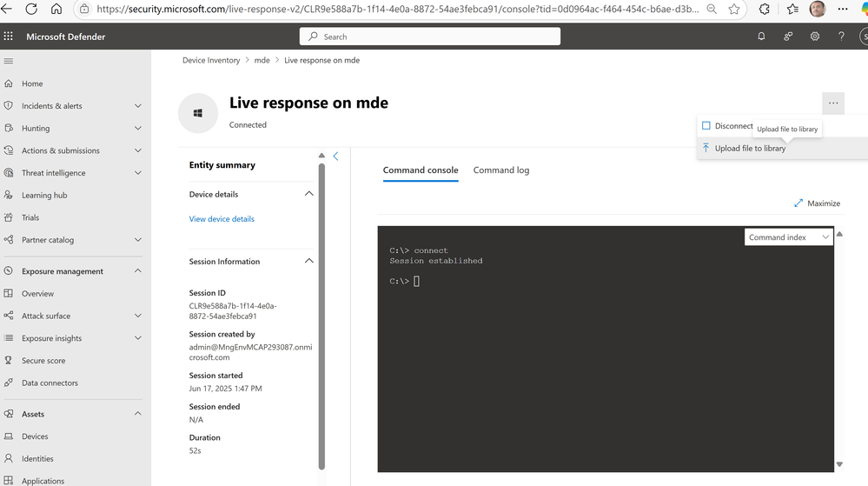Open Learning hub page

coord(44,195)
